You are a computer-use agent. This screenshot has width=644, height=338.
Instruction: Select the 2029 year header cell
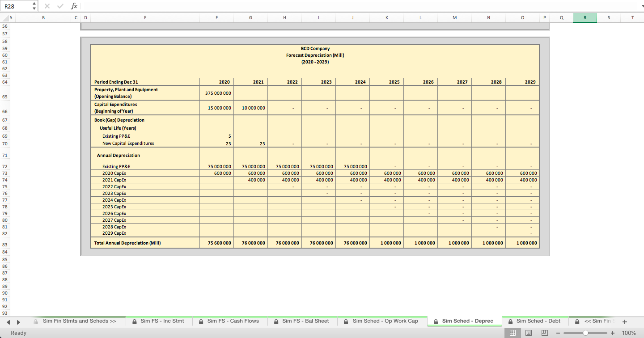coord(522,82)
